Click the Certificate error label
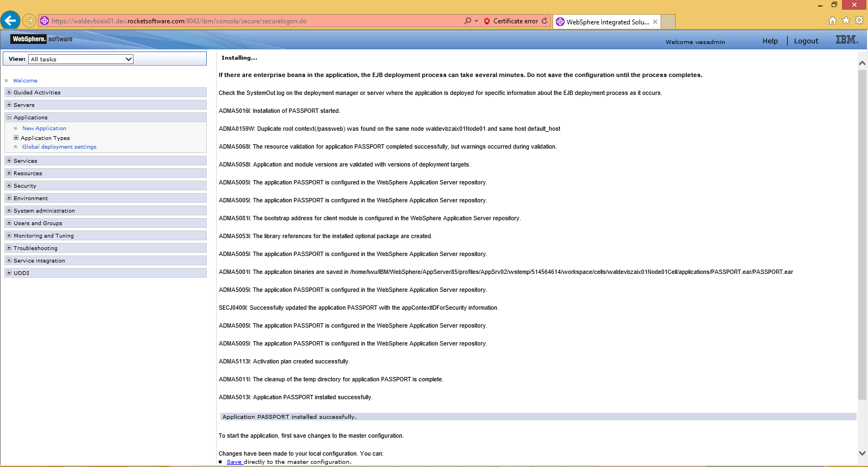 coord(515,21)
